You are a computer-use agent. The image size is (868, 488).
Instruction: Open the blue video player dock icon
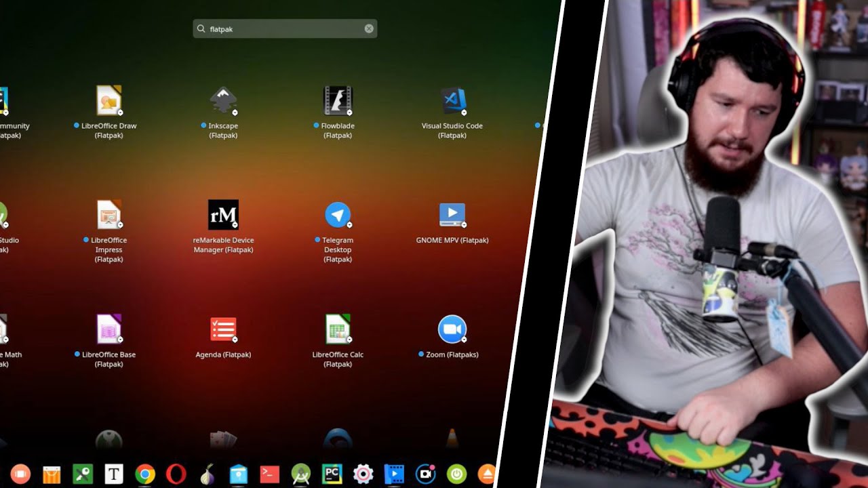tap(394, 474)
